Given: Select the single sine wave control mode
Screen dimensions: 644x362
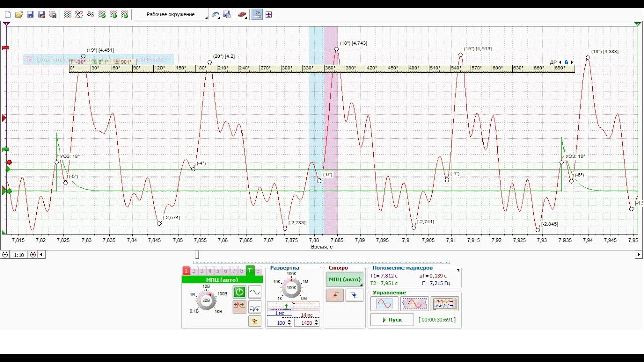Looking at the screenshot, I should 384,304.
